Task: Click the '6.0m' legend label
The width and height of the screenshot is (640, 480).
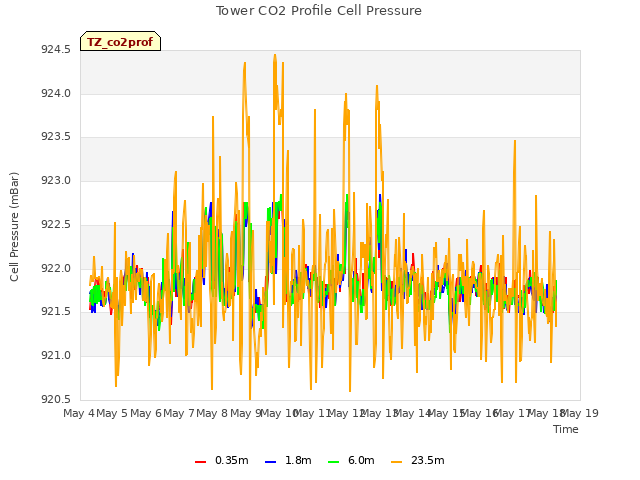Action: 361,460
